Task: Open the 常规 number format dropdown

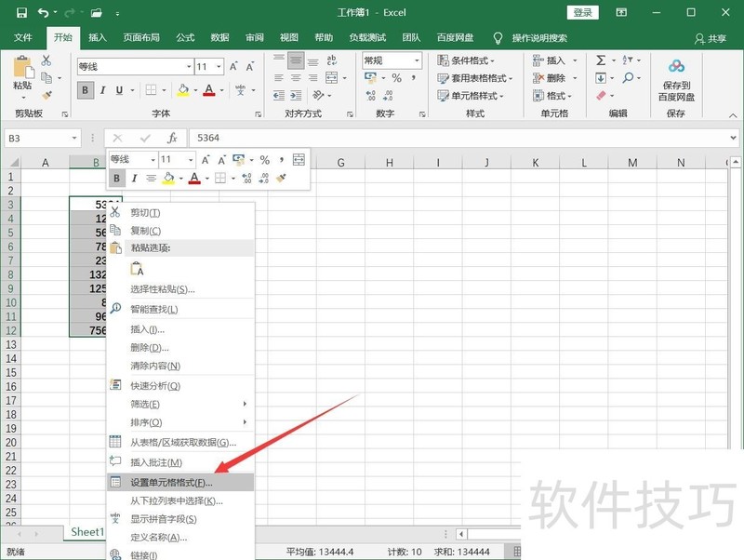Action: tap(392, 60)
